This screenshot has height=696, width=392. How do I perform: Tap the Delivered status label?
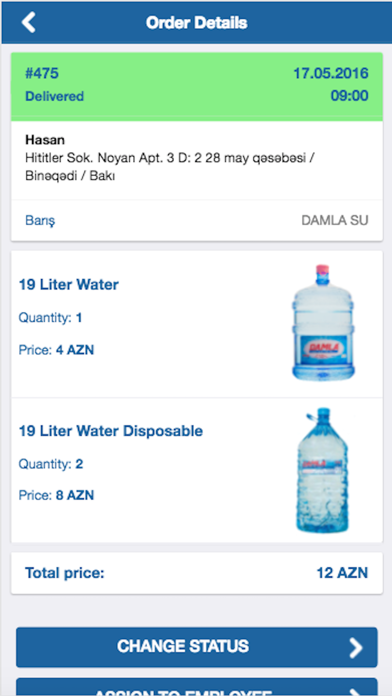54,96
